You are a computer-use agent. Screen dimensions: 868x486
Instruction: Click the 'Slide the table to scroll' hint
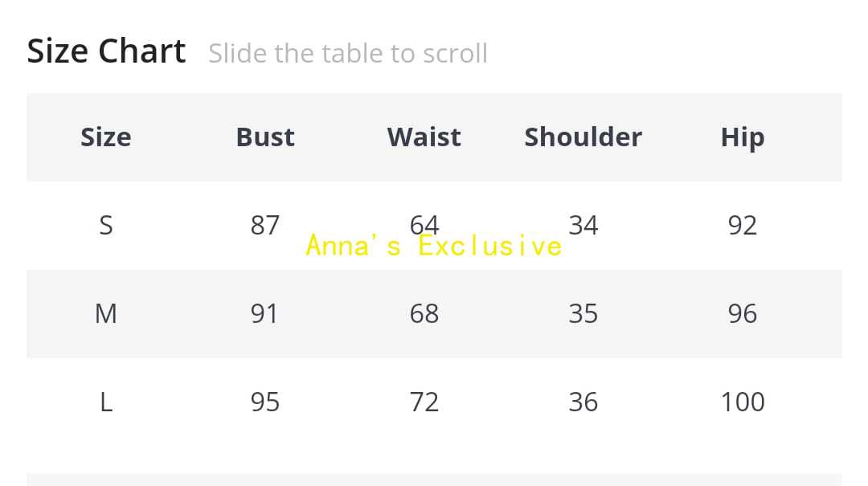click(x=347, y=54)
